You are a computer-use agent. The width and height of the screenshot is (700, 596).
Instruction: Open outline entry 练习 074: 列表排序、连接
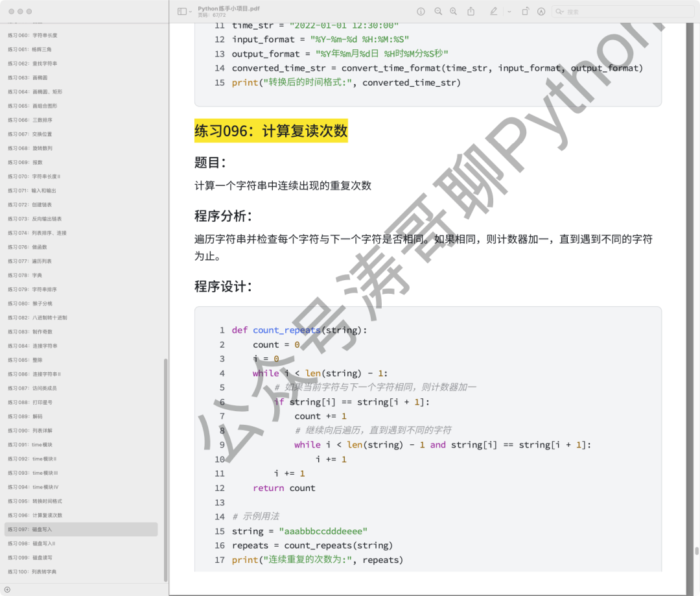(37, 233)
